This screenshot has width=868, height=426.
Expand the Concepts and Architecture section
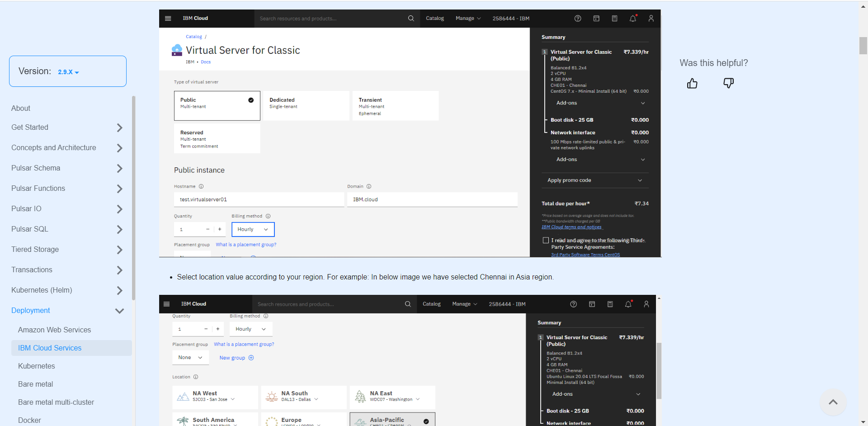tap(119, 148)
